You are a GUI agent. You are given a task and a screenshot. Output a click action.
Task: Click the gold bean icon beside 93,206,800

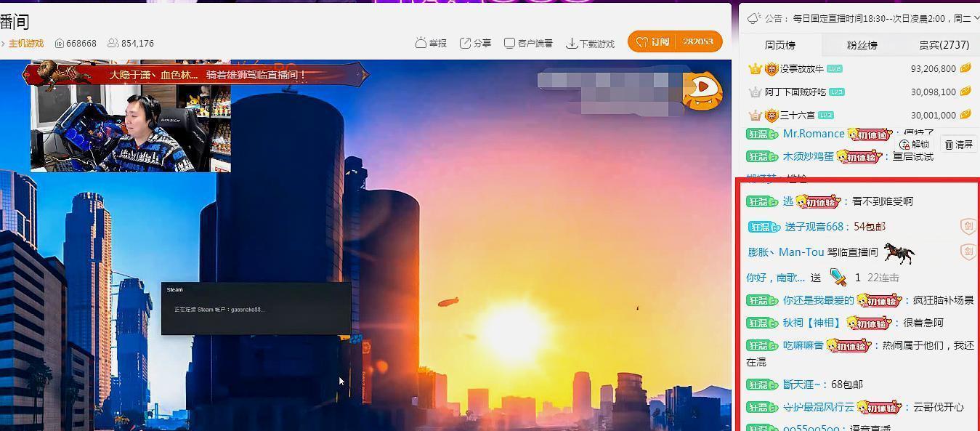point(965,69)
